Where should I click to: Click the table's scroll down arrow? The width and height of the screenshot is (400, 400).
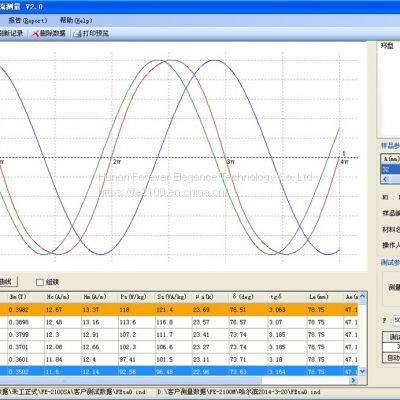362,372
